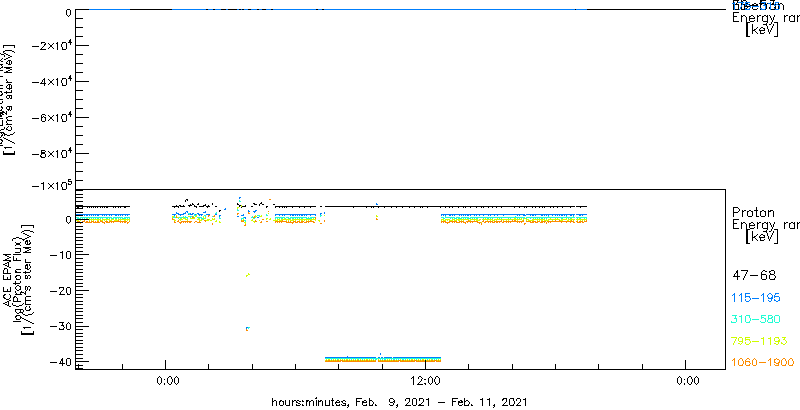800x410 pixels.
Task: Click the -30 tick label on the proton axis
Action: point(60,326)
